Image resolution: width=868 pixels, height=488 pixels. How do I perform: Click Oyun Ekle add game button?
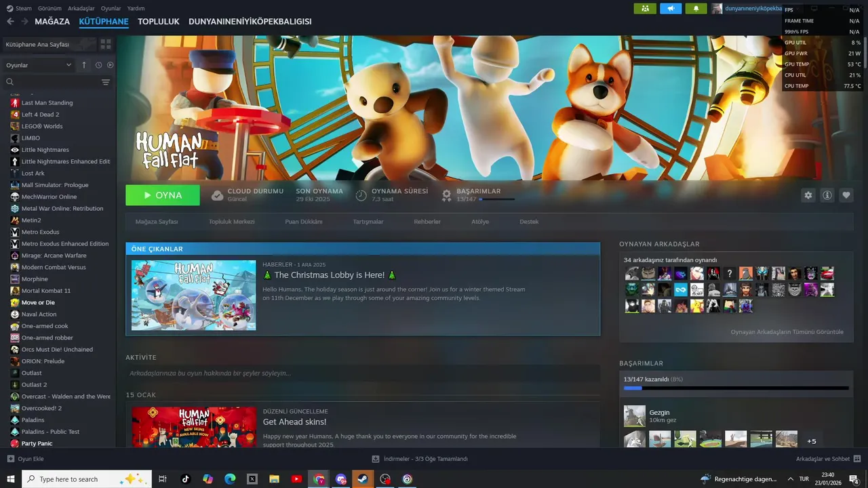click(x=26, y=459)
